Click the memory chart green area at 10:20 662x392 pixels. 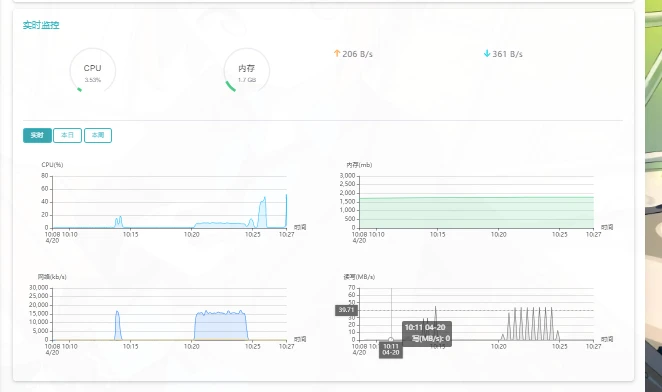pos(499,212)
